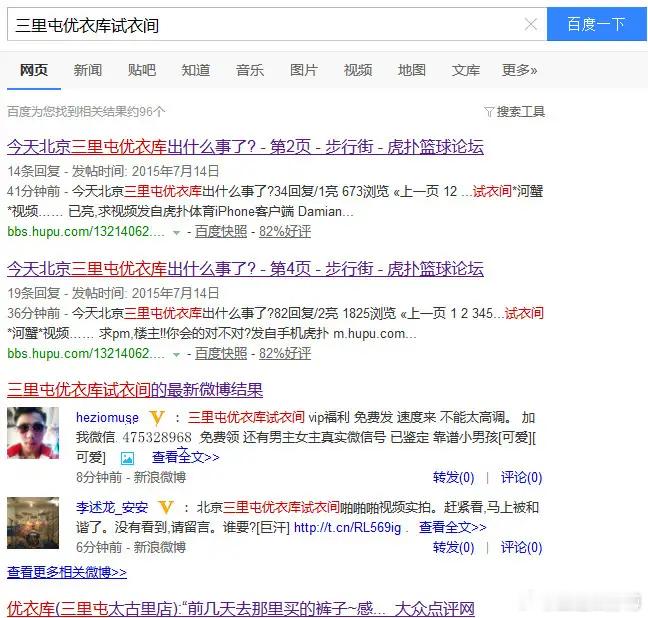Image resolution: width=648 pixels, height=618 pixels.
Task: Open the 第2页 虎扑 result title
Action: 245,147
